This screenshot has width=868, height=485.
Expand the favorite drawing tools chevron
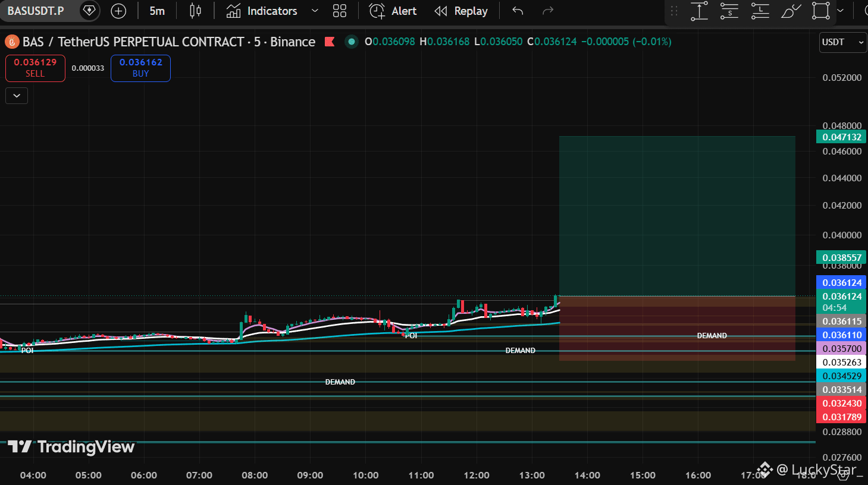point(840,11)
